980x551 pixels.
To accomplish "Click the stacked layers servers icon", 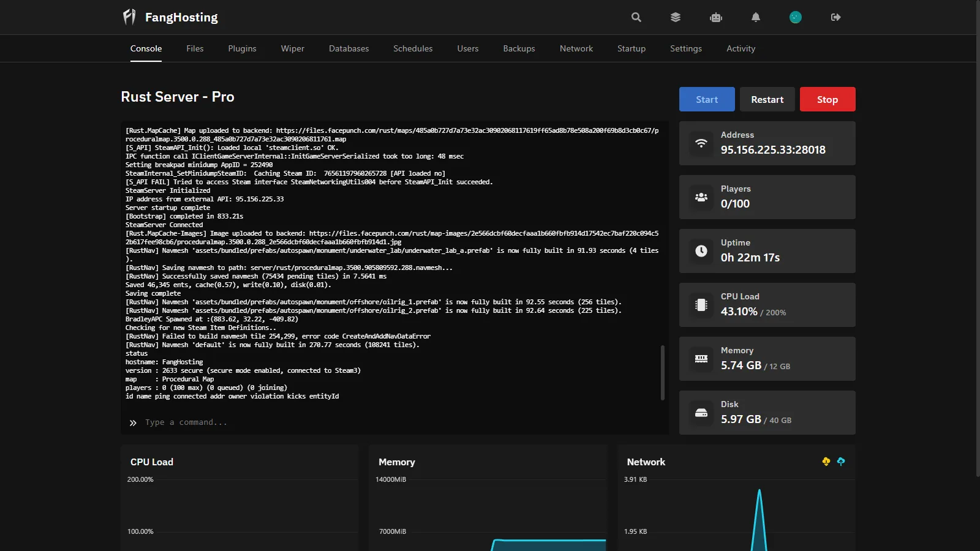I will tap(676, 17).
